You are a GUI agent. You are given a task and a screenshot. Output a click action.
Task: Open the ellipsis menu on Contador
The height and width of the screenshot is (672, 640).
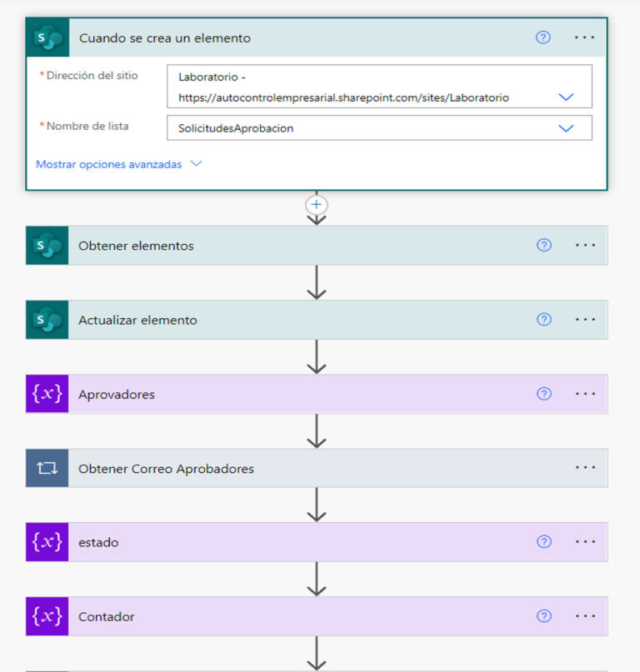tap(584, 616)
